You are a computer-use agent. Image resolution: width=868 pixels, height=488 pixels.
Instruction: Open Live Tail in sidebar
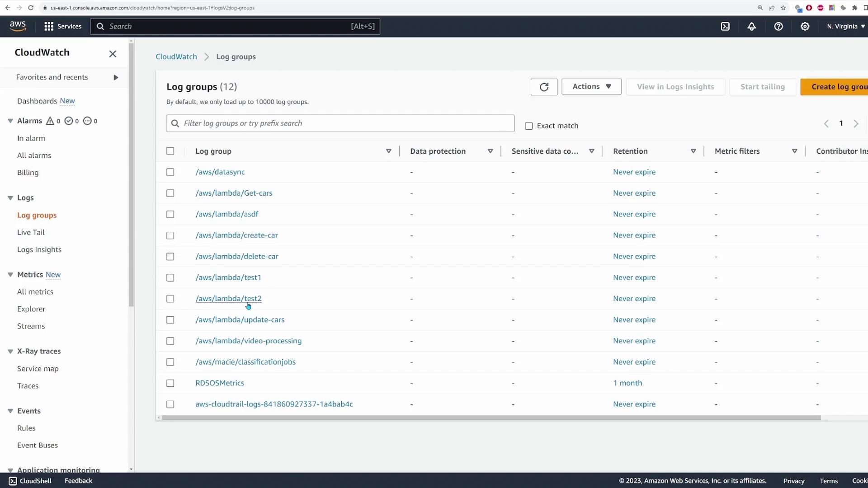(x=31, y=232)
